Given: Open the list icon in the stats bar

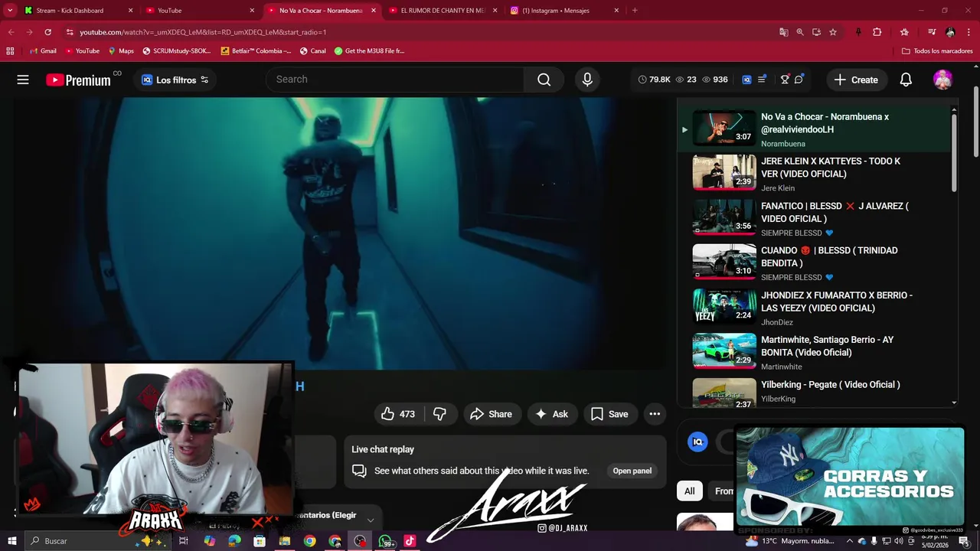Looking at the screenshot, I should (762, 80).
